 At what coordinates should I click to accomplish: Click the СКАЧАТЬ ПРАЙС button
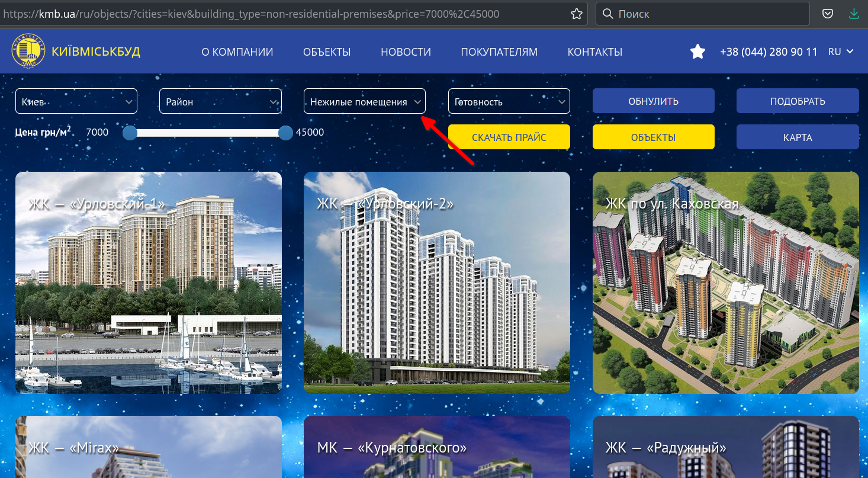(x=509, y=137)
